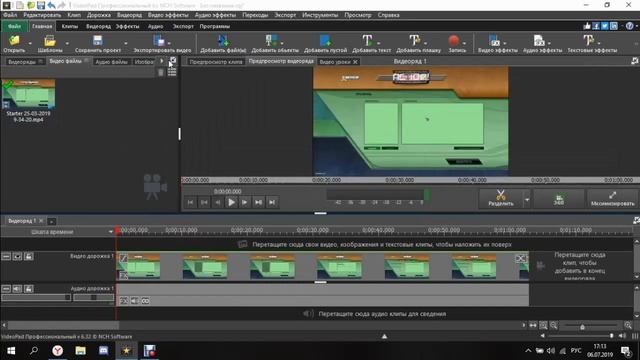
Task: Switch to Предпросмотр клипа tab
Action: [x=216, y=62]
